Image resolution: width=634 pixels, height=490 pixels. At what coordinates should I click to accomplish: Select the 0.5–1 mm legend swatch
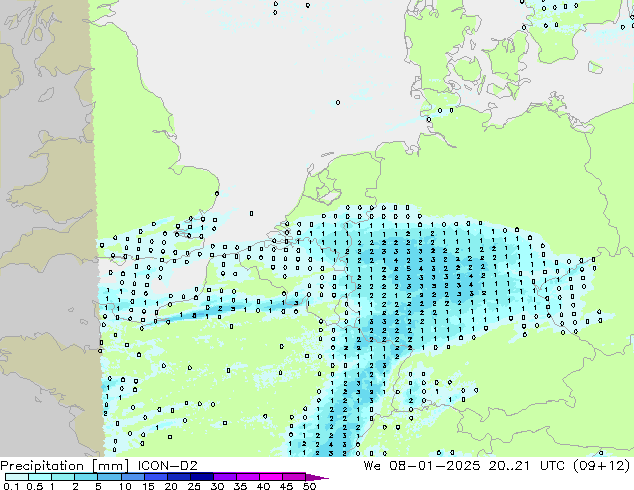(40, 477)
